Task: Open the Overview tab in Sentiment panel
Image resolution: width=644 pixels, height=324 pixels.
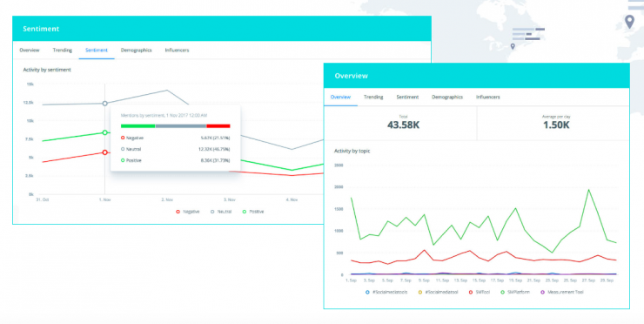Action: pyautogui.click(x=30, y=51)
